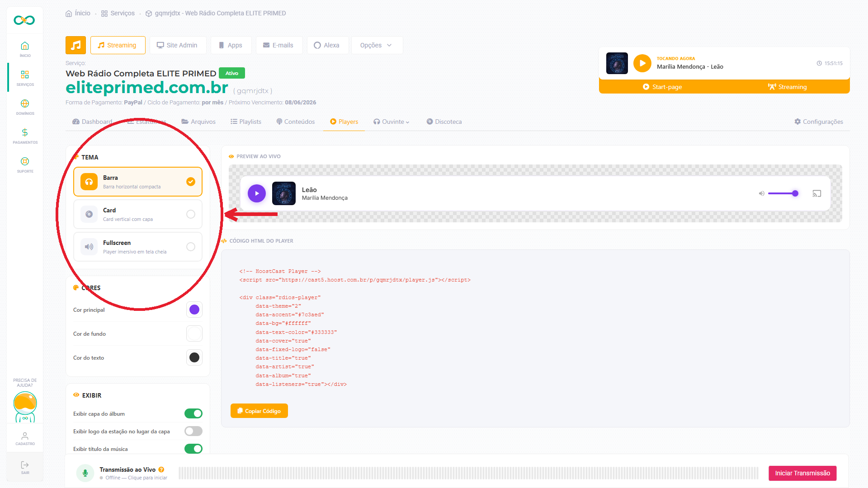Play the Tocando Agora track
868x488 pixels.
[x=642, y=63]
